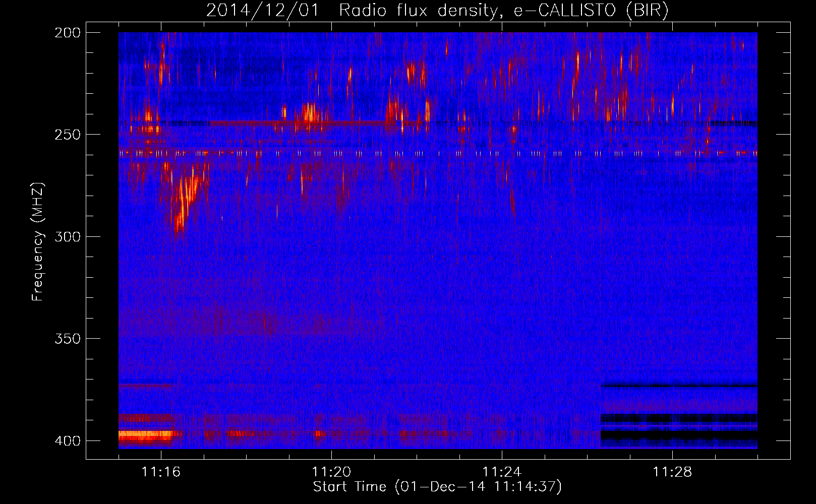Click the 350 frequency tick label

(68, 339)
